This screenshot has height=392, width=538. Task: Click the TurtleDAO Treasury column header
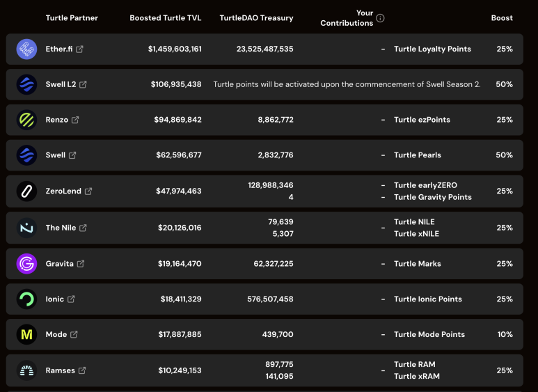click(256, 18)
